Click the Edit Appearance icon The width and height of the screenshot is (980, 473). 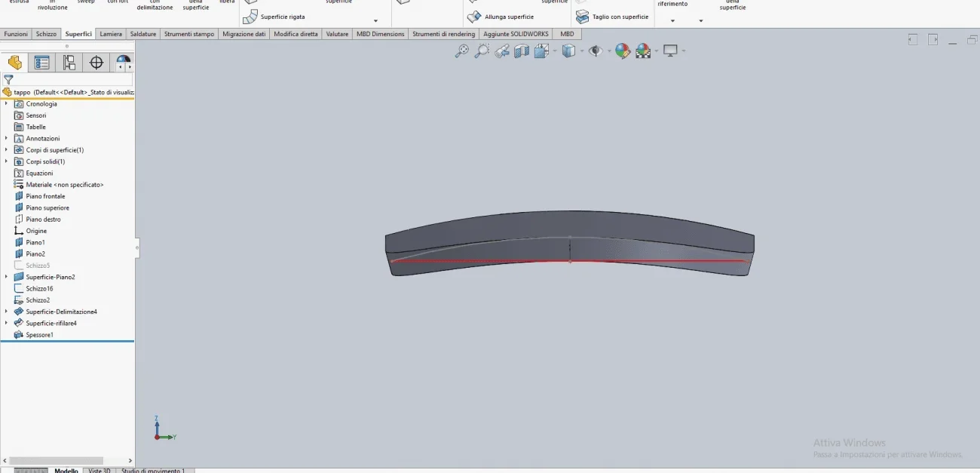pyautogui.click(x=623, y=51)
